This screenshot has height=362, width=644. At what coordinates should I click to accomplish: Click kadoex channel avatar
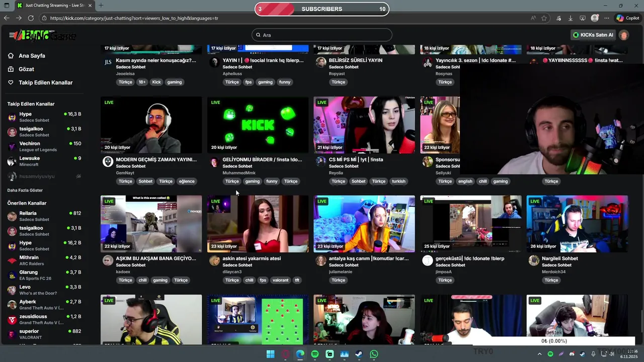108,260
